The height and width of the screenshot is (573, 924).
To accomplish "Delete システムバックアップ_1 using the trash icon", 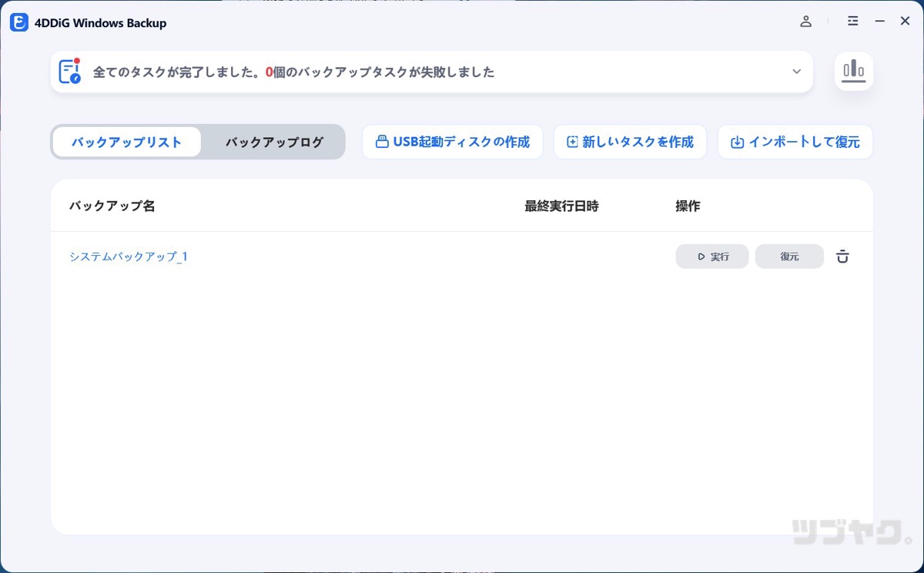I will pyautogui.click(x=842, y=256).
